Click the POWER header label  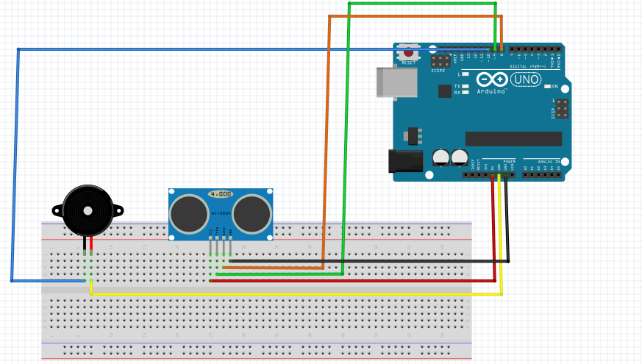click(509, 162)
